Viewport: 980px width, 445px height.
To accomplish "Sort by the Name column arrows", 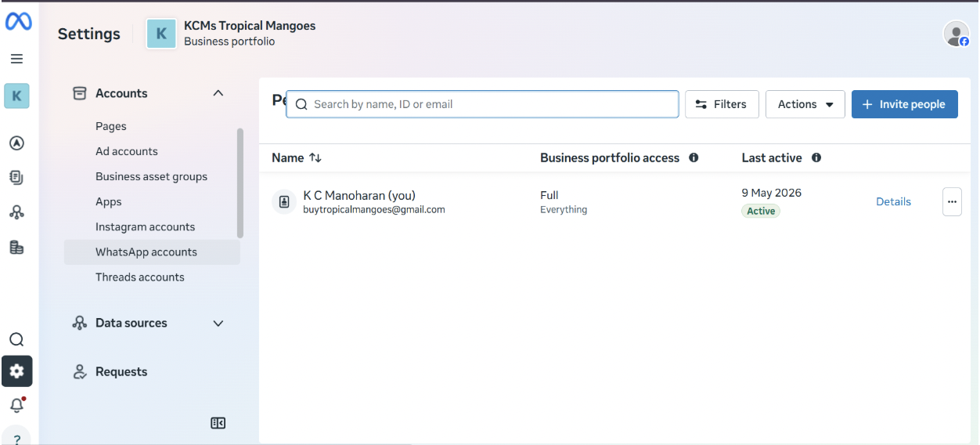I will (315, 157).
